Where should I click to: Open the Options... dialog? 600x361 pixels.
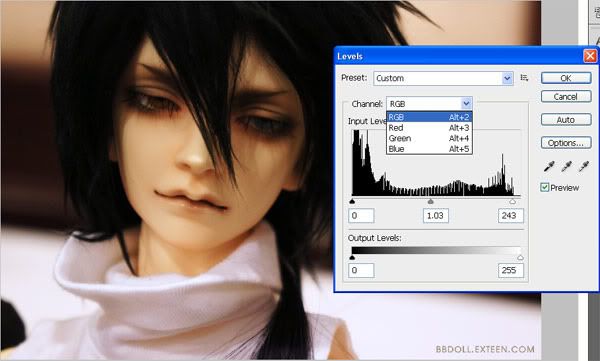[566, 143]
